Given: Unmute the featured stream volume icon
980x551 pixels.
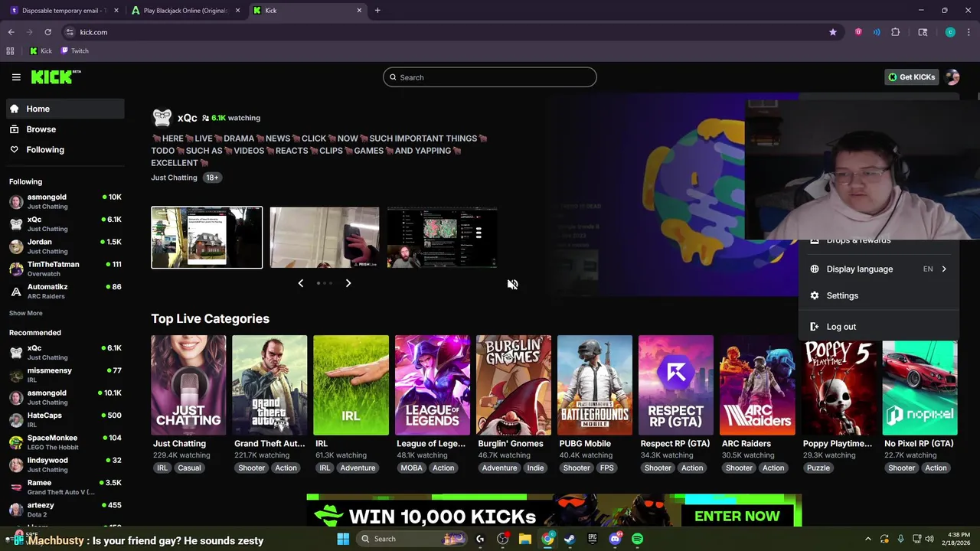Looking at the screenshot, I should tap(512, 284).
